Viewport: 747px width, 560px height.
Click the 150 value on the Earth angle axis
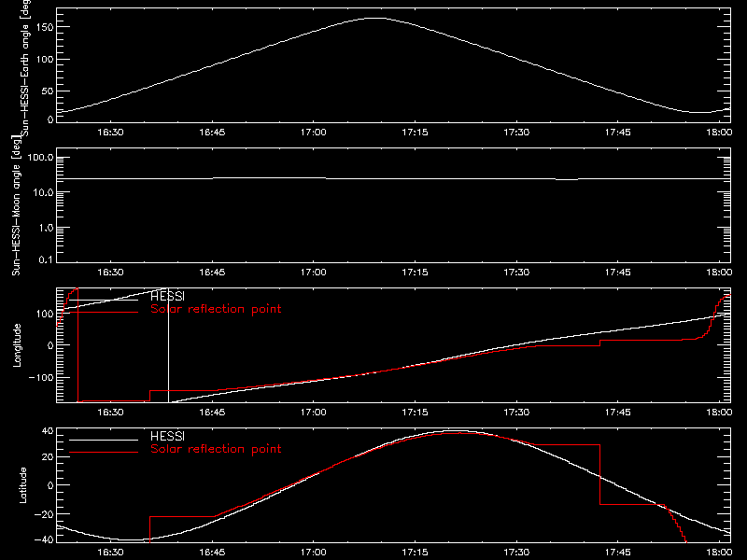tap(45, 27)
